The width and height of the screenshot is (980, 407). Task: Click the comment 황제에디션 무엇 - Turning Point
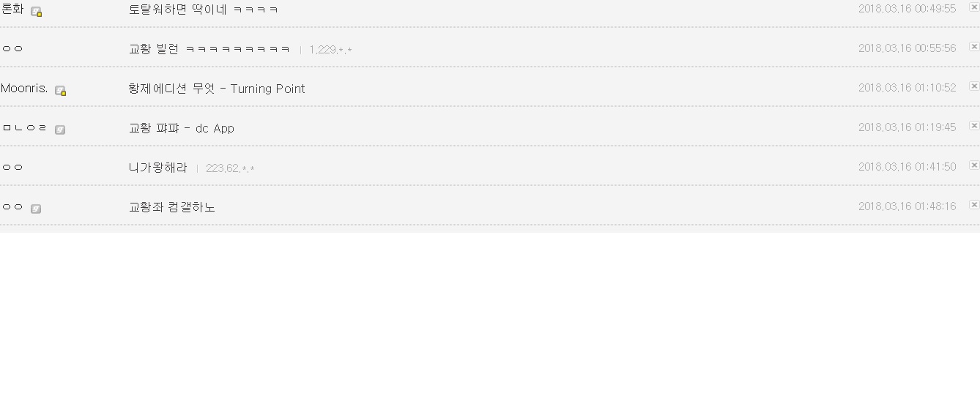pyautogui.click(x=216, y=89)
